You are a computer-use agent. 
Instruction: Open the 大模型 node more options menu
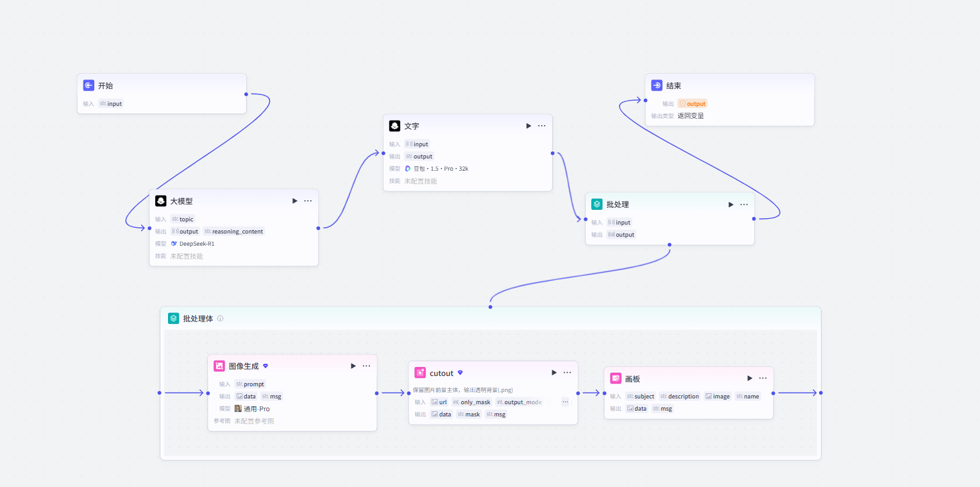coord(308,201)
